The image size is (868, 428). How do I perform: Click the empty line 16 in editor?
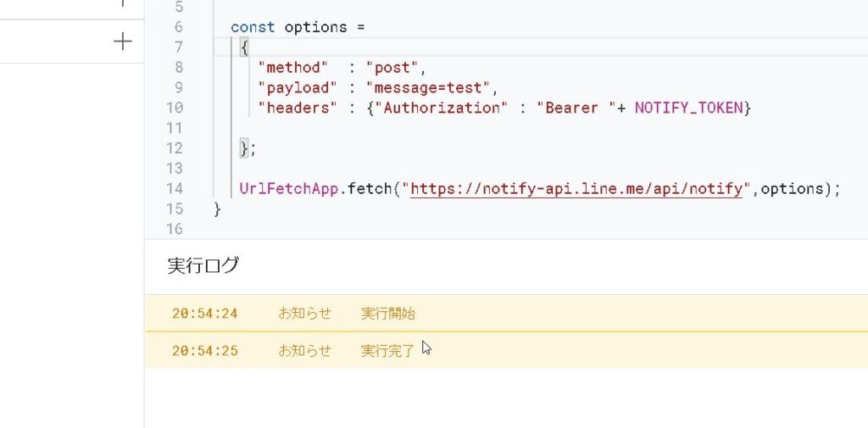point(424,229)
